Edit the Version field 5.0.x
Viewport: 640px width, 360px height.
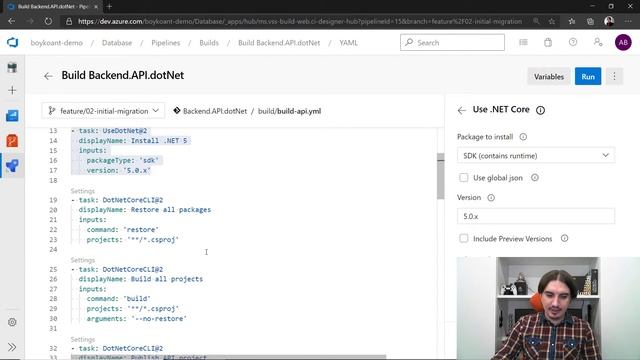(536, 216)
